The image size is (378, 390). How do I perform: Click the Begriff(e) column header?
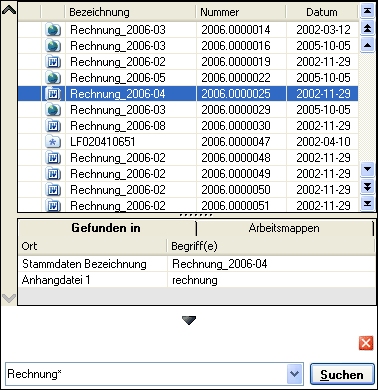tap(271, 246)
